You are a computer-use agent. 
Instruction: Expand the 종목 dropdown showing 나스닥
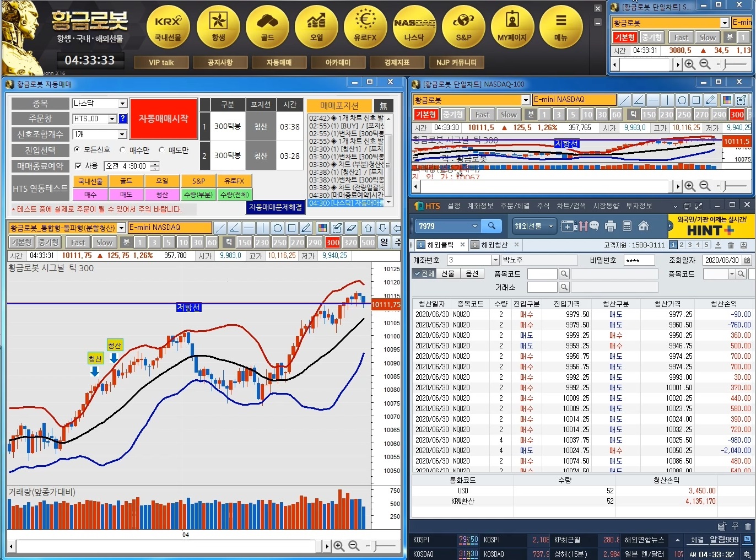pyautogui.click(x=123, y=104)
